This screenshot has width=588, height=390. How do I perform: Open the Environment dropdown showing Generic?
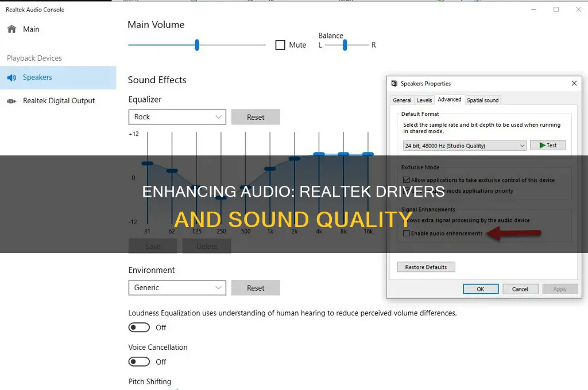177,288
